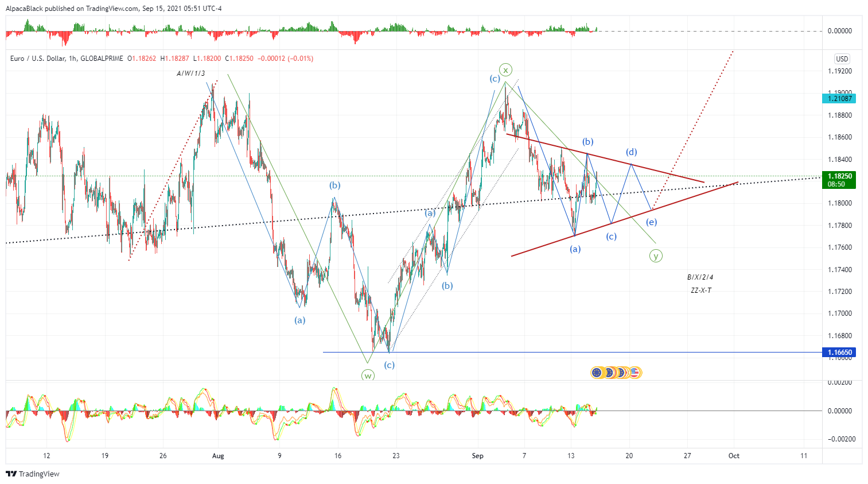Click the high value H1.18287

pos(174,59)
